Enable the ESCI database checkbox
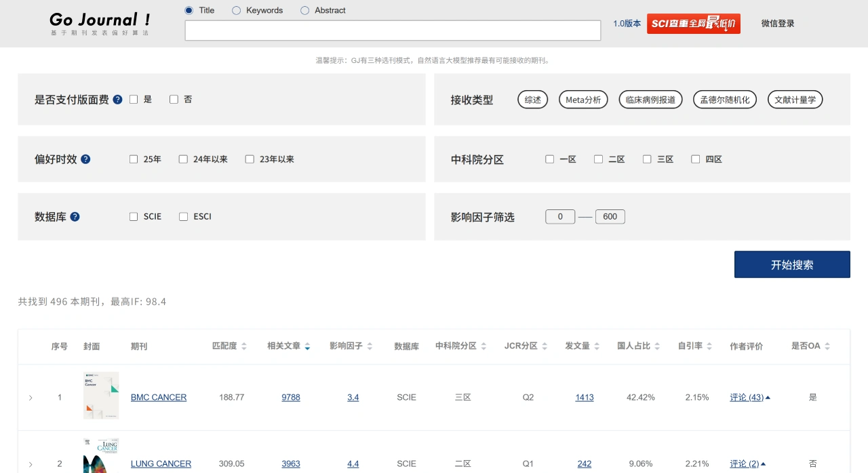Image resolution: width=868 pixels, height=473 pixels. 183,217
